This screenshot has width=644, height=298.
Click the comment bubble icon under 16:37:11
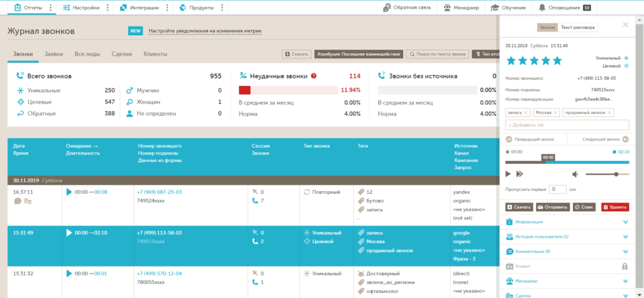pyautogui.click(x=18, y=201)
